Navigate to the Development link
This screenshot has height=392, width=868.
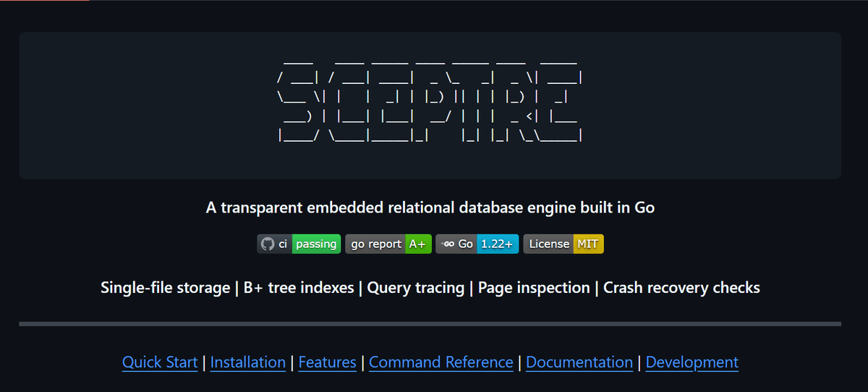[x=692, y=362]
